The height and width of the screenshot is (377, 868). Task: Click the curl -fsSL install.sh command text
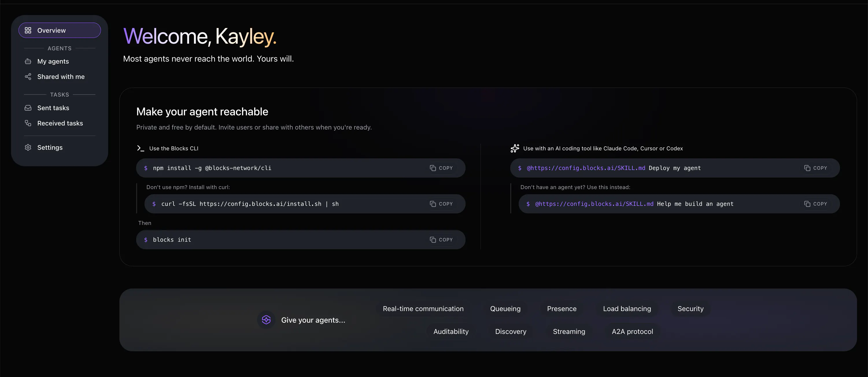[x=250, y=204]
